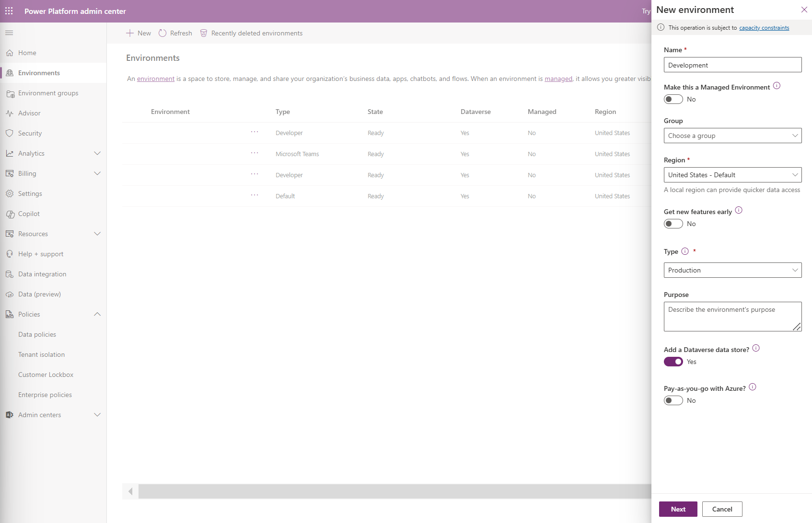Enable Make this a Managed Environment
Screen dimensions: 812x523
pos(673,99)
